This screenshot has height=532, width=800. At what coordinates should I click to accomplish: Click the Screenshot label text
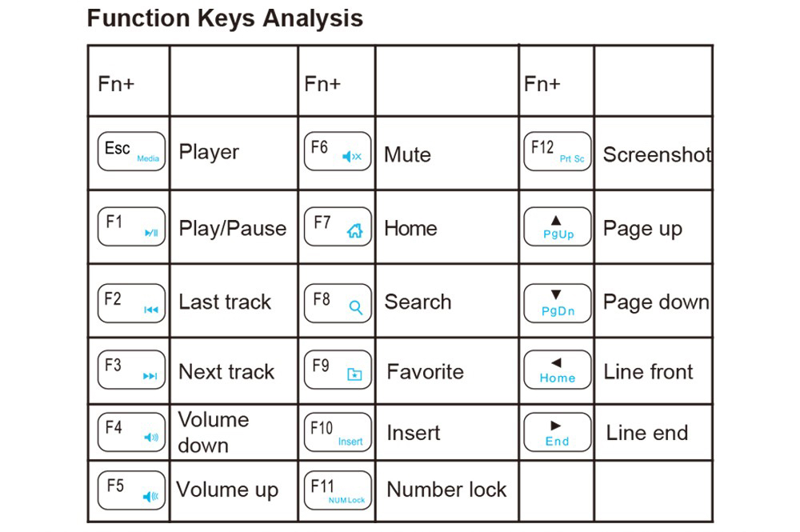pyautogui.click(x=657, y=154)
